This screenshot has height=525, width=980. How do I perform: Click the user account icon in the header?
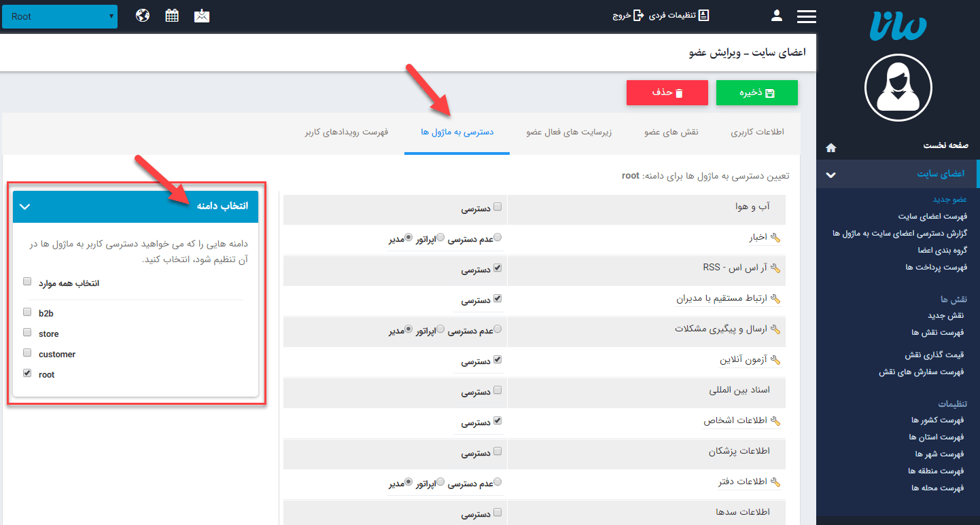tap(776, 15)
